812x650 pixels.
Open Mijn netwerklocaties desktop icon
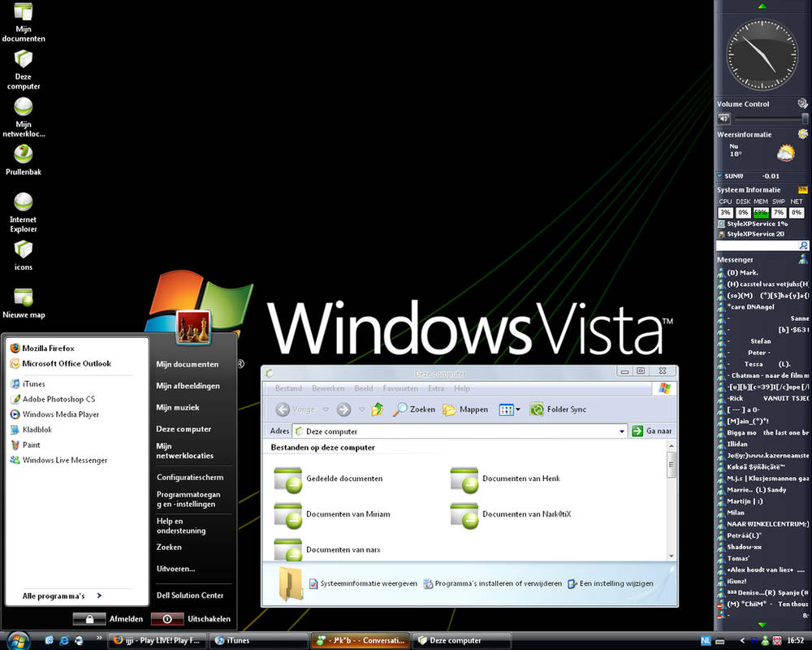pos(24,118)
